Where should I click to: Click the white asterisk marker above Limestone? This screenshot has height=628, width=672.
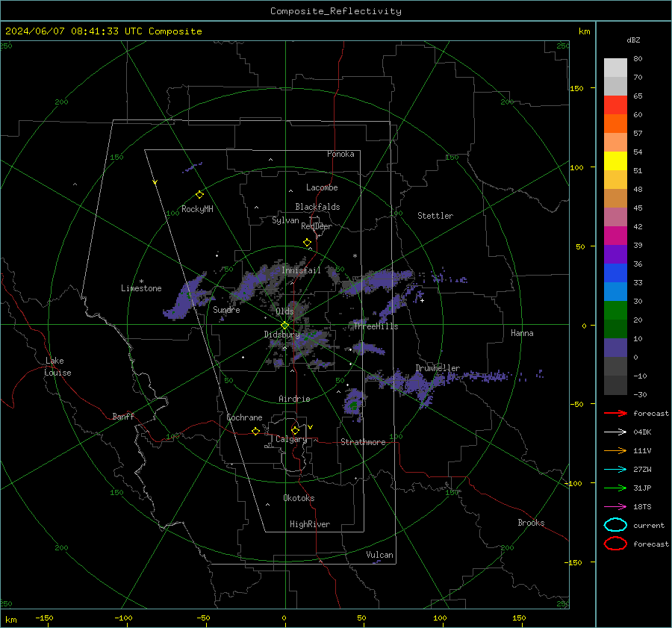pos(141,282)
